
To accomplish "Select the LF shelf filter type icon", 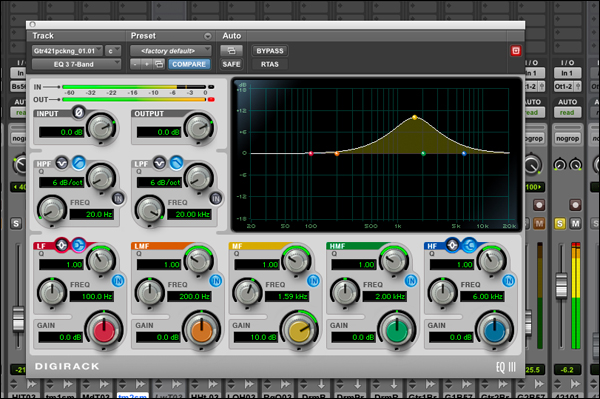I will [78, 245].
